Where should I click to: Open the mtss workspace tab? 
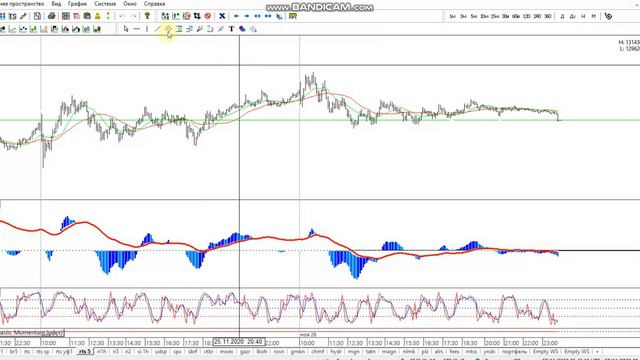point(471,351)
